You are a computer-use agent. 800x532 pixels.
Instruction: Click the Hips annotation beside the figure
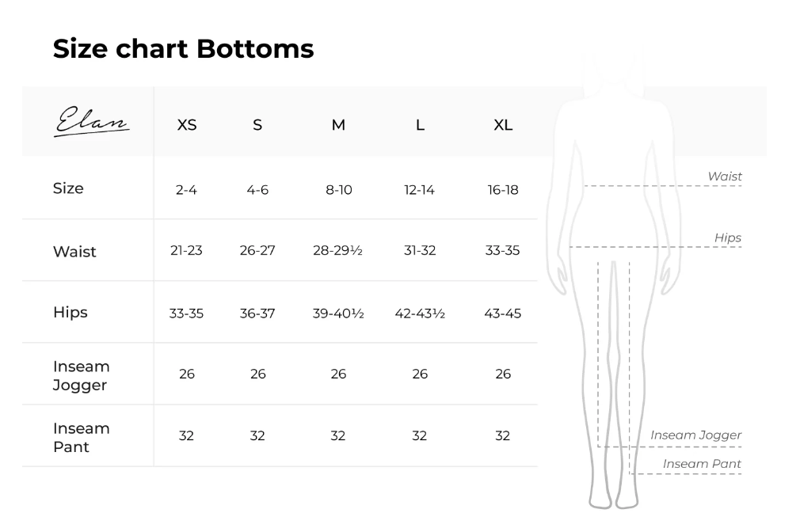click(x=727, y=237)
